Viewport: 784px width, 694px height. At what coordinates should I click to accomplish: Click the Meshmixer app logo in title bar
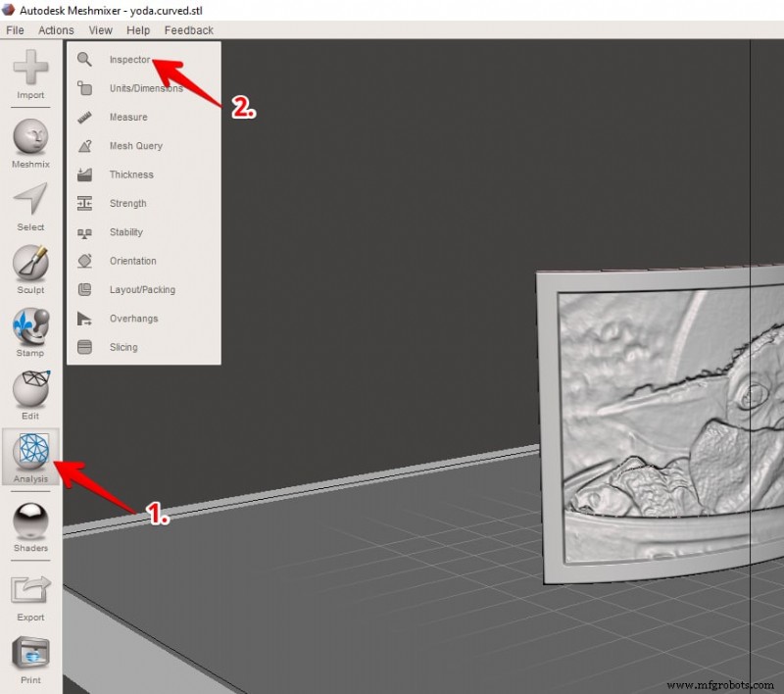8,10
